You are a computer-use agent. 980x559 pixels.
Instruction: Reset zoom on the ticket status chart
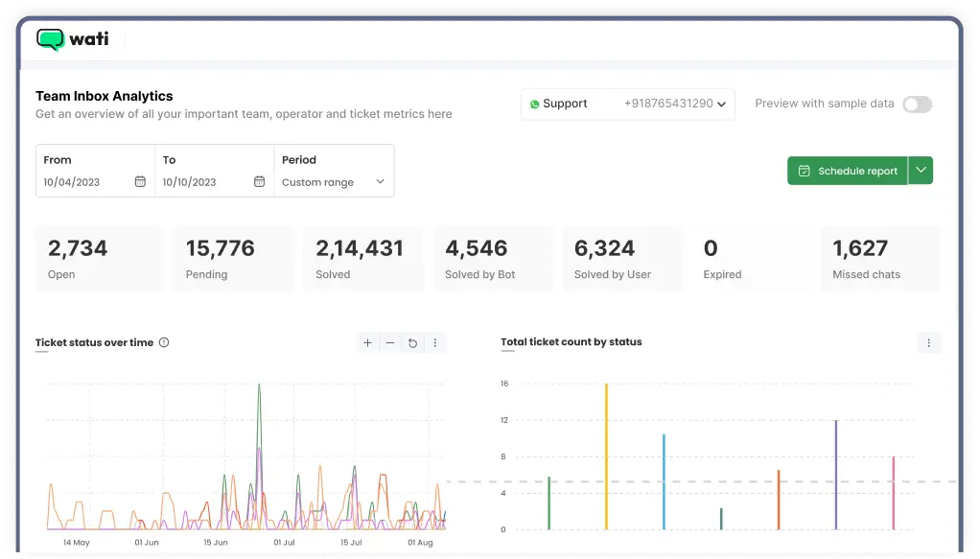point(412,342)
